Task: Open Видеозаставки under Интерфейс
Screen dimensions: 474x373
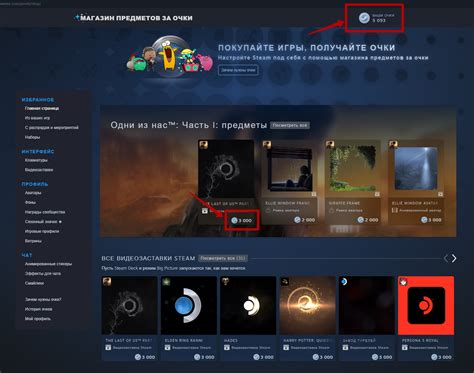Action: click(39, 170)
